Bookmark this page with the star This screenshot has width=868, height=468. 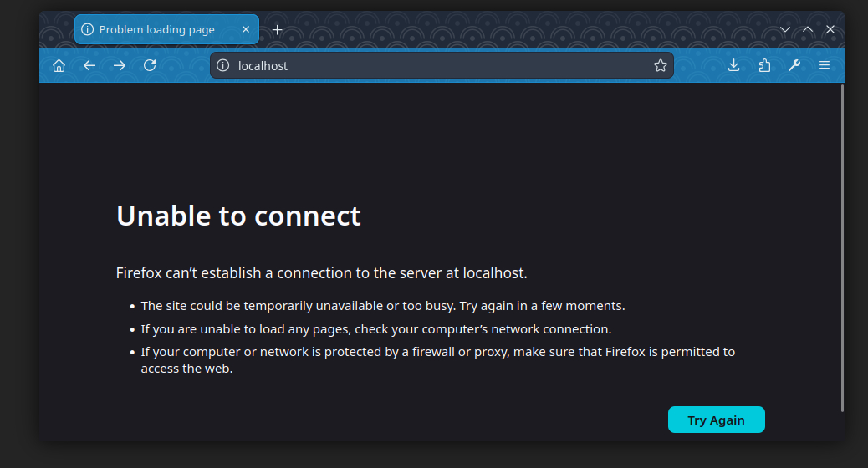click(660, 65)
